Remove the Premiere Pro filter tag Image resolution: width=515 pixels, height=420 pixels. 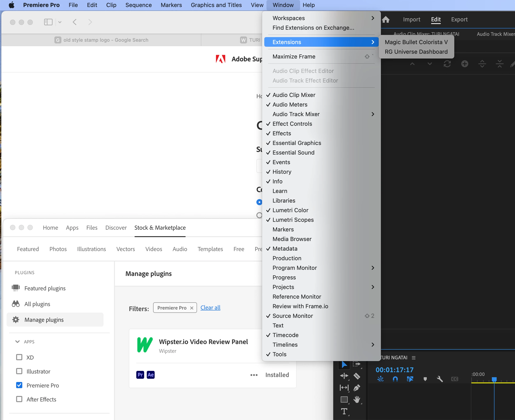pos(192,308)
